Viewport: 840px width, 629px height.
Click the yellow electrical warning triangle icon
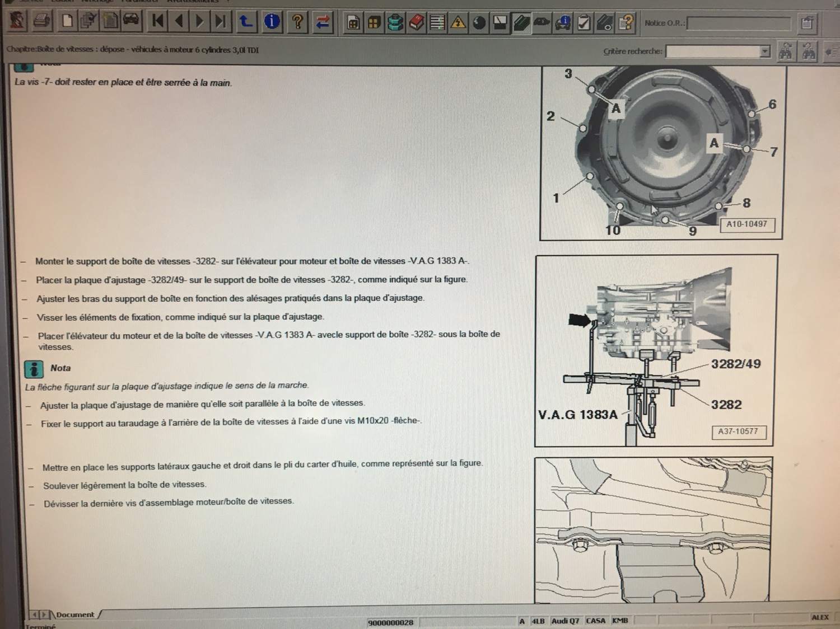(x=458, y=23)
